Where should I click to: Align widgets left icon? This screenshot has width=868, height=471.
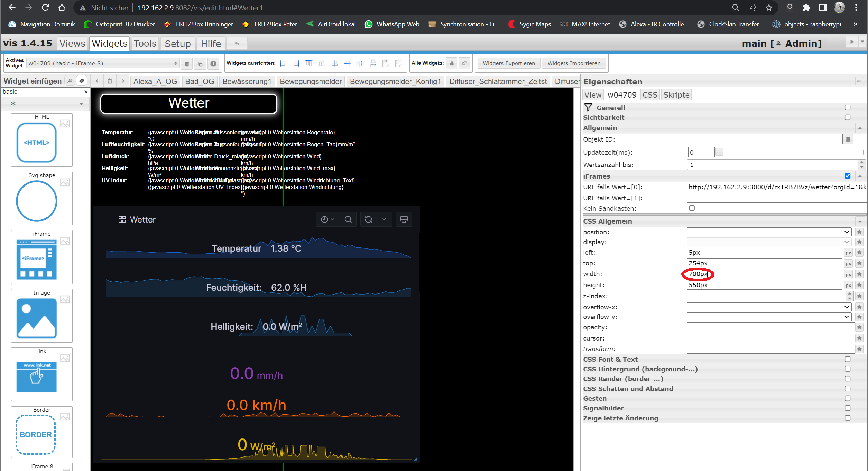click(x=283, y=63)
